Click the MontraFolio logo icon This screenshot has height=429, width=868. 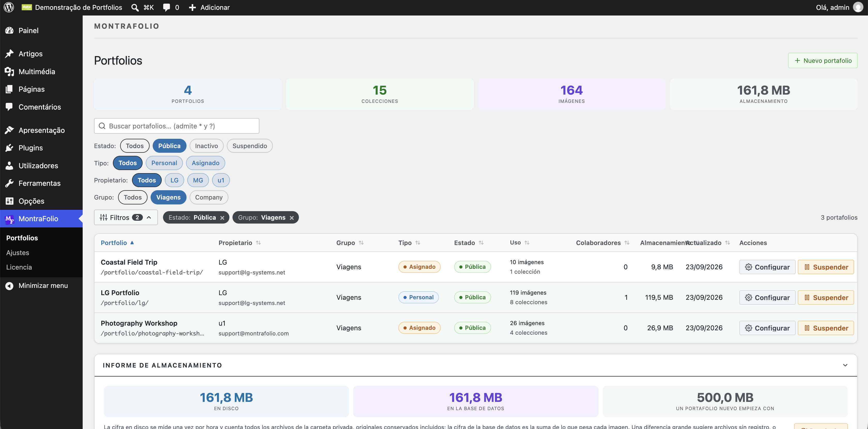(x=10, y=219)
